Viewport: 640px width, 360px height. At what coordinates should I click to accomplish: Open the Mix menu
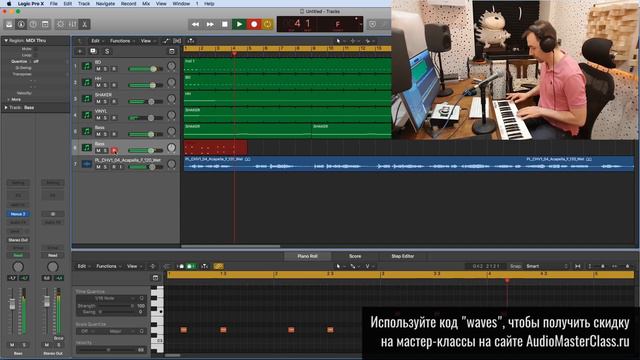pyautogui.click(x=146, y=4)
